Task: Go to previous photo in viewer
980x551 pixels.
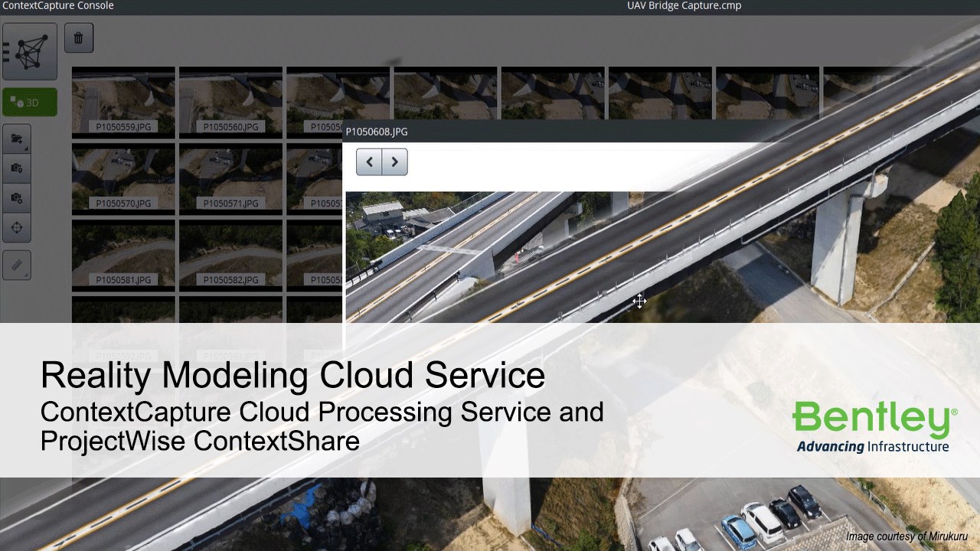Action: (x=369, y=162)
